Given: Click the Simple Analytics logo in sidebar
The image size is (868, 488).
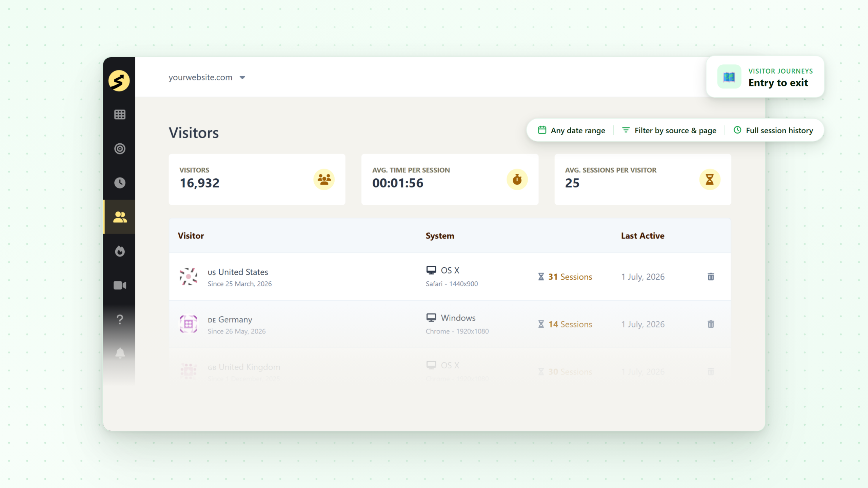Looking at the screenshot, I should 119,81.
